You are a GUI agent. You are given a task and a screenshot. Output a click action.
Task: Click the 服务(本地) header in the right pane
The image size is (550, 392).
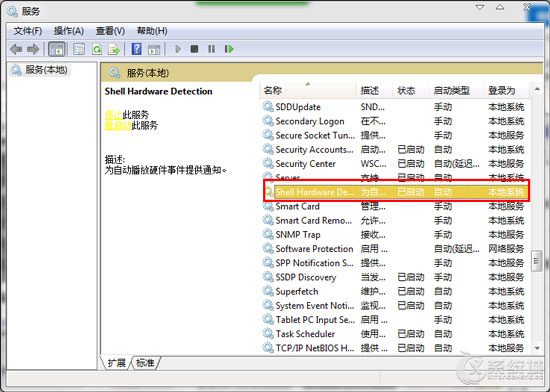(x=148, y=73)
